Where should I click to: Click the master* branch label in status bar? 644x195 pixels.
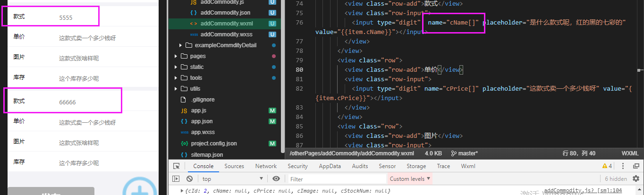coord(468,153)
